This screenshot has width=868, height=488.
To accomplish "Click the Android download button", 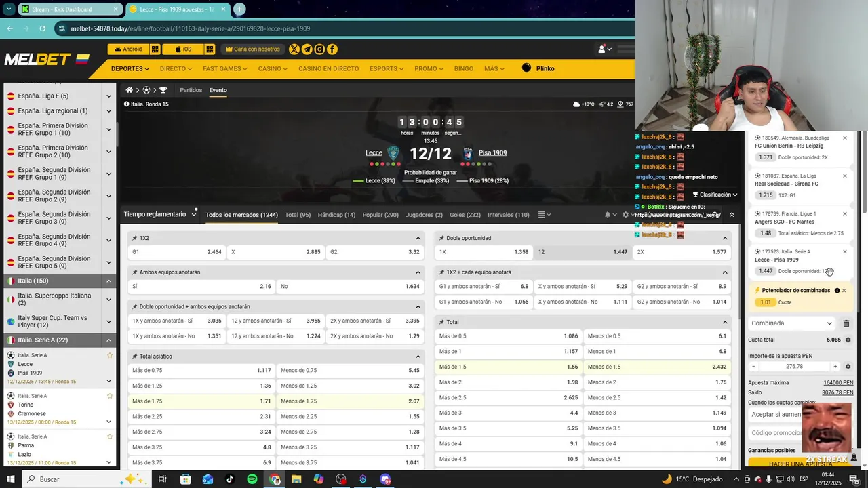I will [x=127, y=49].
